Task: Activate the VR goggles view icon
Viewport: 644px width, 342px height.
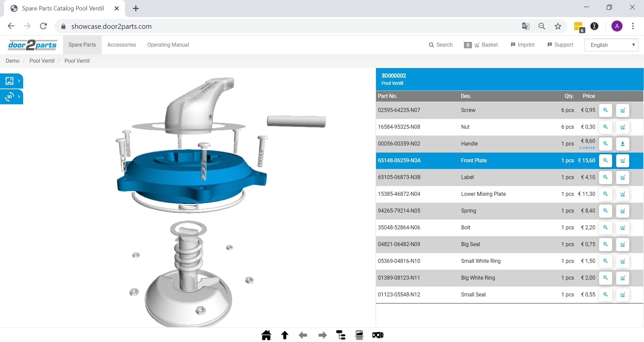Action: click(378, 335)
